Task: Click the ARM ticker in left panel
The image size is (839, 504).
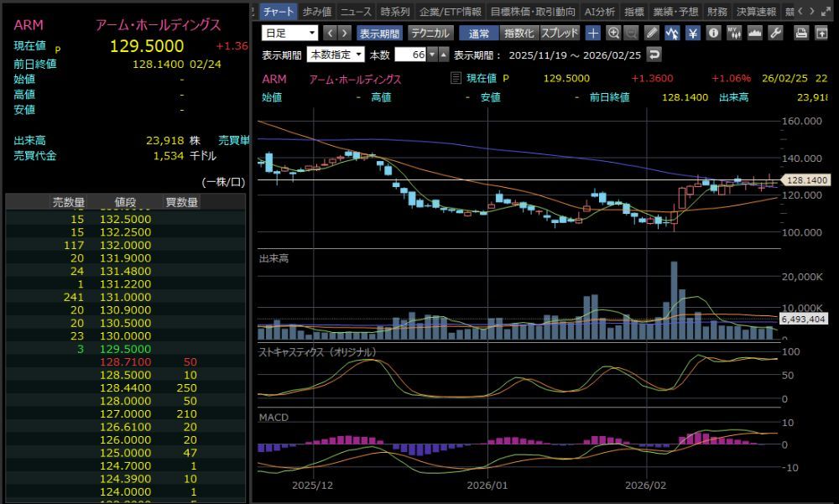Action: 29,25
